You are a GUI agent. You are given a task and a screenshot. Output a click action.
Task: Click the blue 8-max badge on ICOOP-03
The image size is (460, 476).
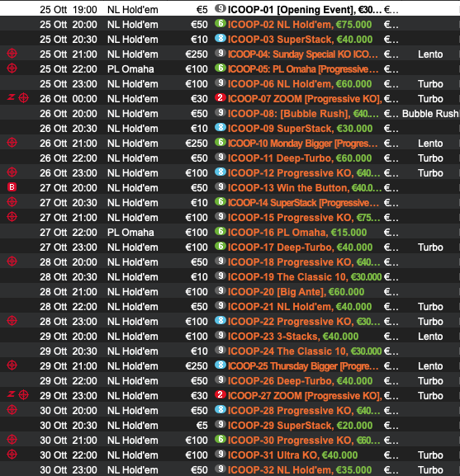(x=221, y=38)
